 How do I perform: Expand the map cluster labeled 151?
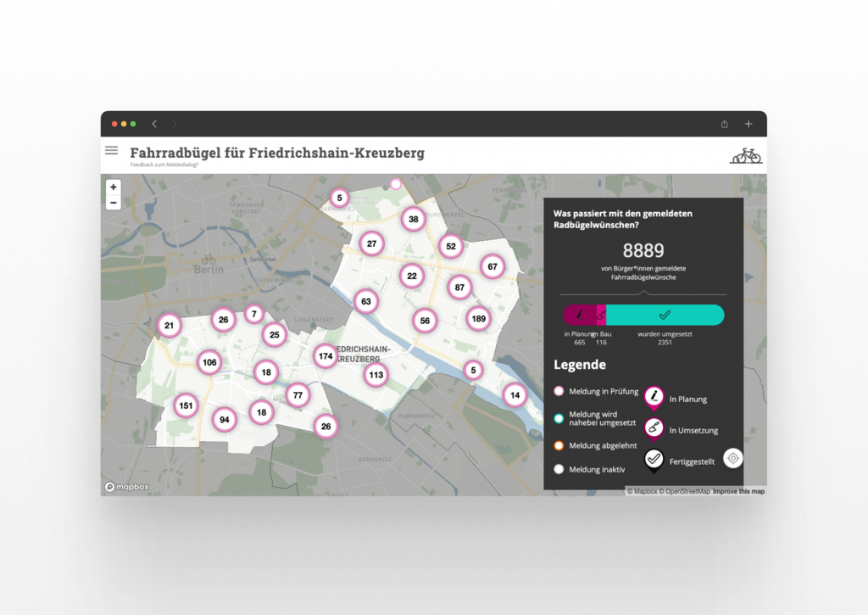pos(186,405)
